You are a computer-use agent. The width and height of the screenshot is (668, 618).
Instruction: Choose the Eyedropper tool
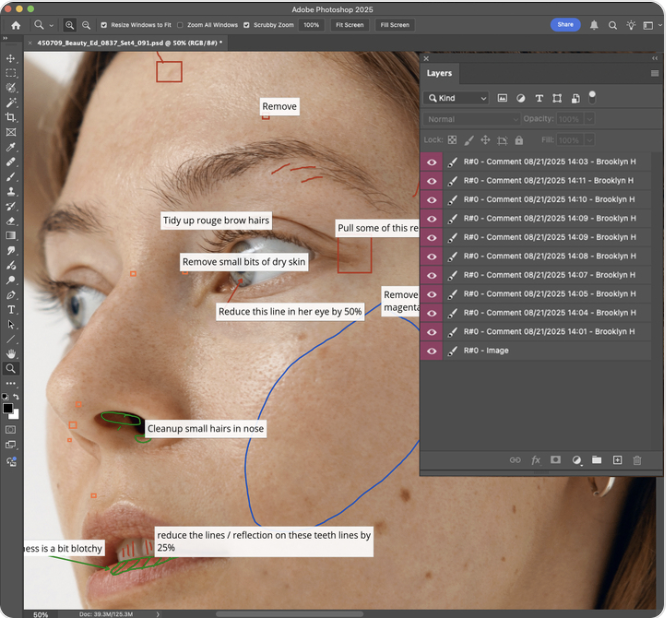[11, 147]
